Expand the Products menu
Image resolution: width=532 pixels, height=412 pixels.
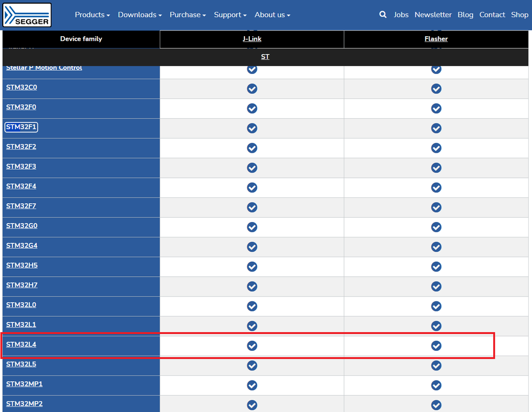click(92, 15)
